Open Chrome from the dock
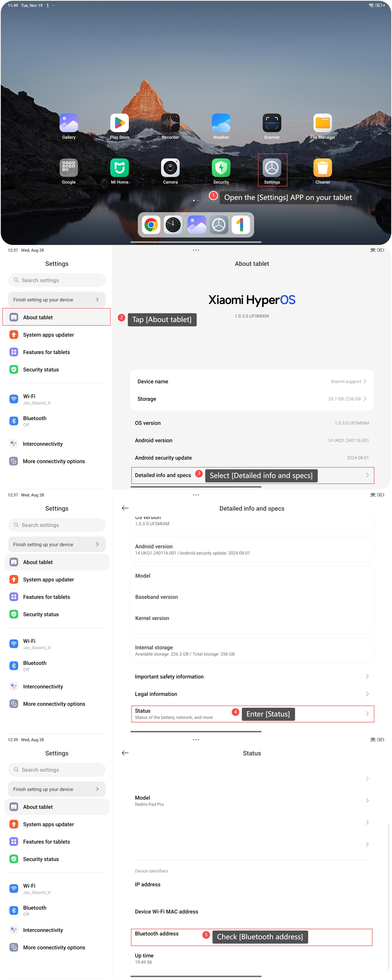392x980 pixels. pos(151,225)
